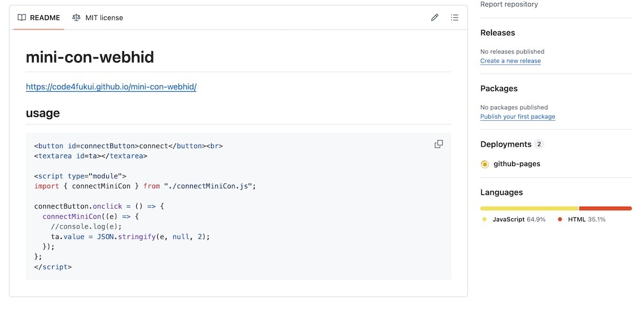Click the yellow JavaScript segment of language bar

529,208
